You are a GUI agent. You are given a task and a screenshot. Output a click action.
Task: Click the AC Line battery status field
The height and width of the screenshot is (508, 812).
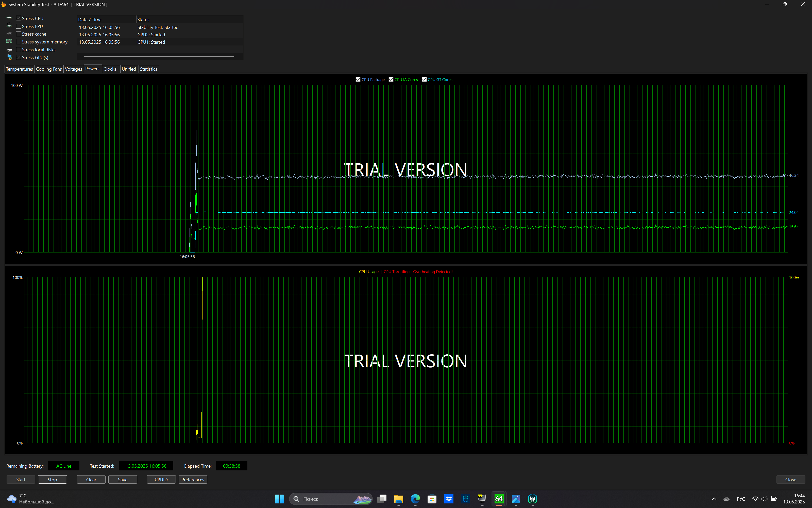point(64,466)
